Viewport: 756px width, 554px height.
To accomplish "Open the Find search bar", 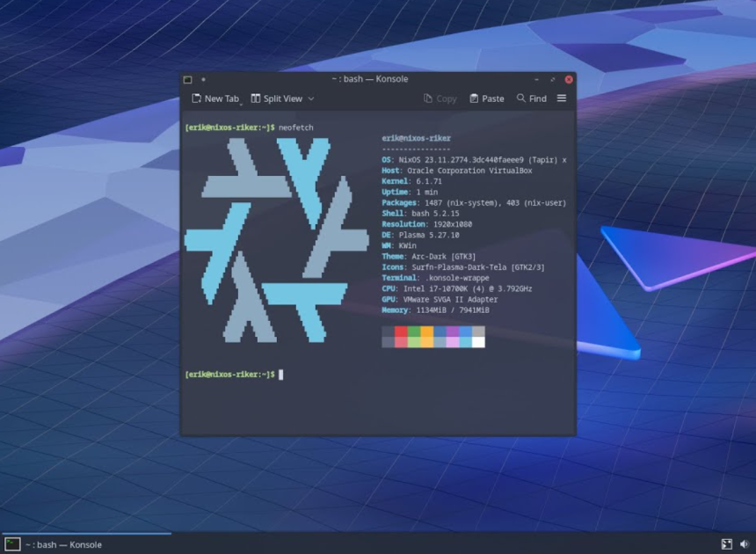I will pyautogui.click(x=531, y=98).
